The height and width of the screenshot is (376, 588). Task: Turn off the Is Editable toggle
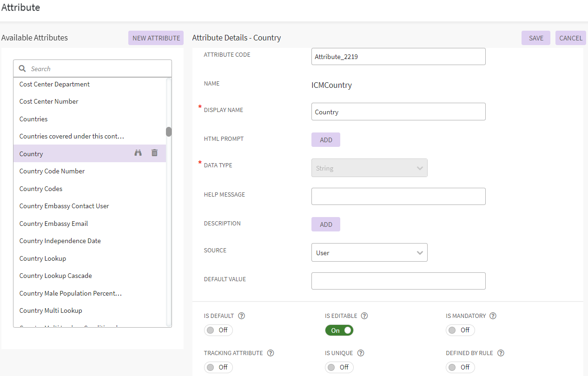339,330
